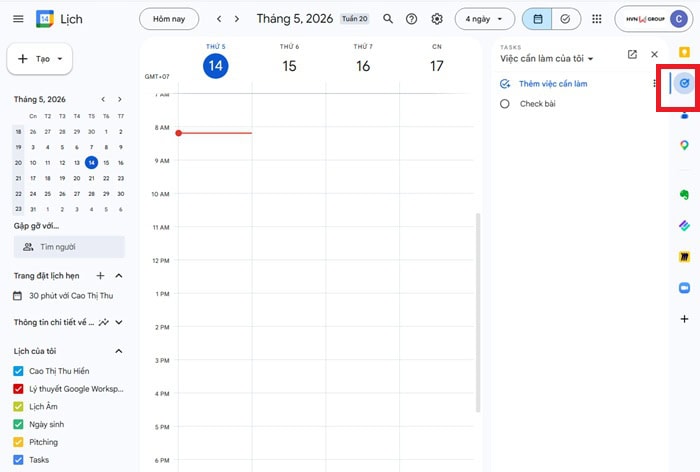Add new appointment schedule plus icon

tap(100, 276)
